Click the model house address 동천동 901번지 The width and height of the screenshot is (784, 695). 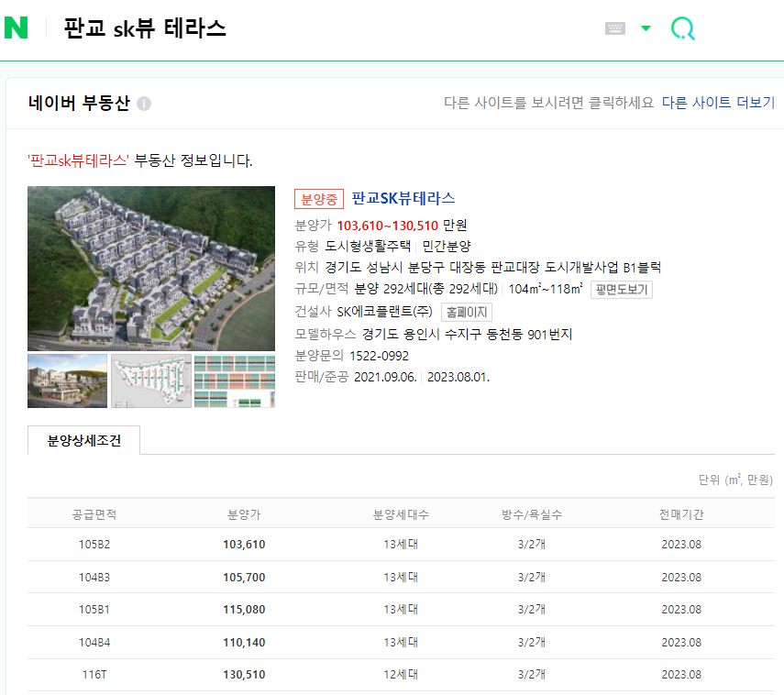coord(529,334)
